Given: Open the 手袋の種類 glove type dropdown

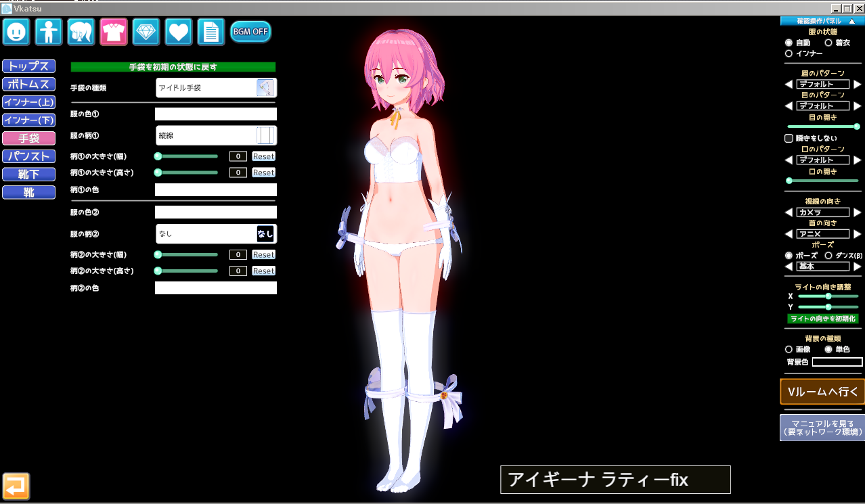Looking at the screenshot, I should point(216,88).
